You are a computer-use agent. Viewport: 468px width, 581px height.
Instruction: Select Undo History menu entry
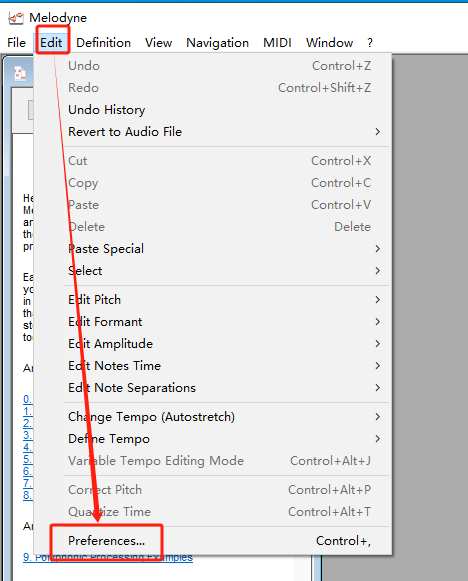coord(226,110)
